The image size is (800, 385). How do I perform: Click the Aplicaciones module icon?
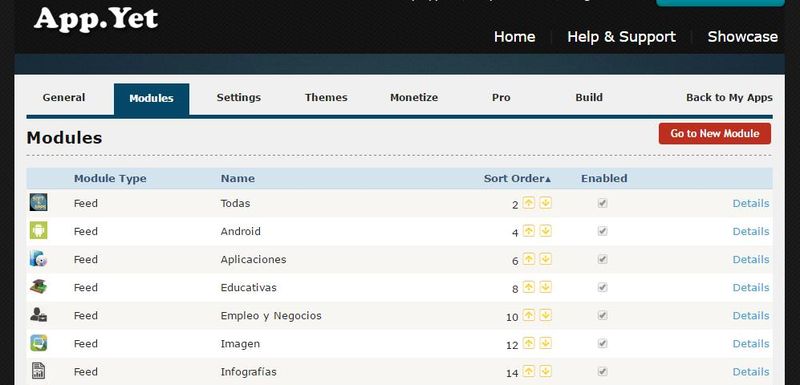(38, 259)
